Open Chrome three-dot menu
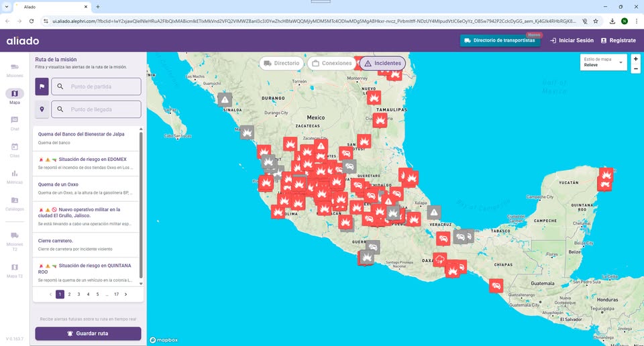The width and height of the screenshot is (644, 346). tap(637, 21)
